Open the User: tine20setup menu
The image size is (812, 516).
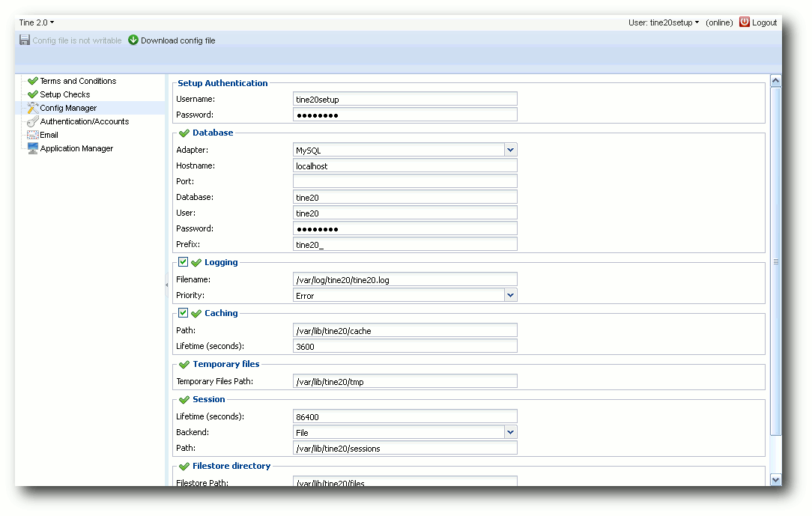664,22
